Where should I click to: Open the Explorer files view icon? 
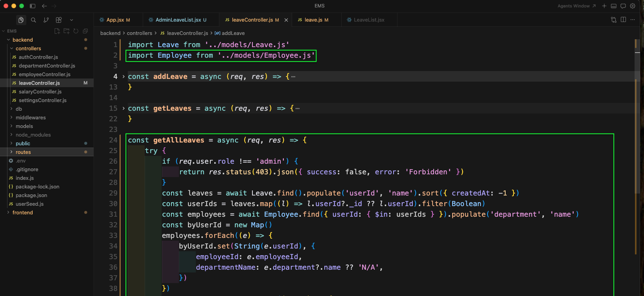[21, 20]
